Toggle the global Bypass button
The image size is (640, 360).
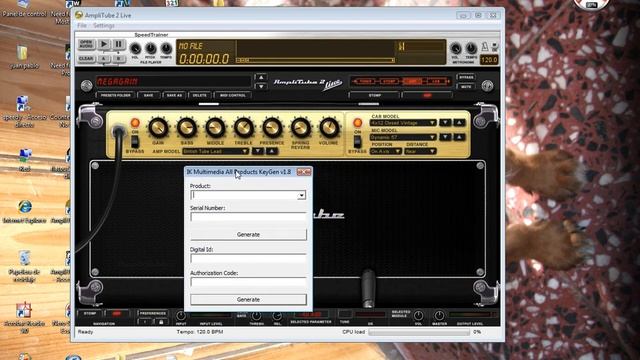[x=467, y=77]
